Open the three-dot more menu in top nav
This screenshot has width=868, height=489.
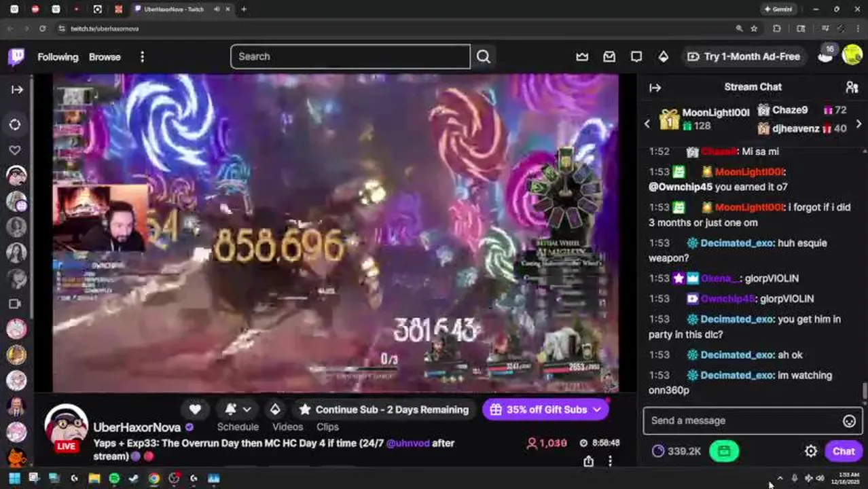[x=142, y=57]
